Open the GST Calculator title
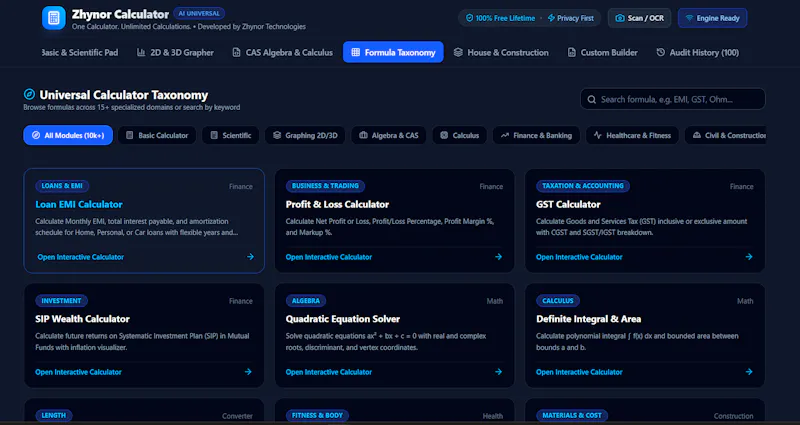 pyautogui.click(x=568, y=204)
